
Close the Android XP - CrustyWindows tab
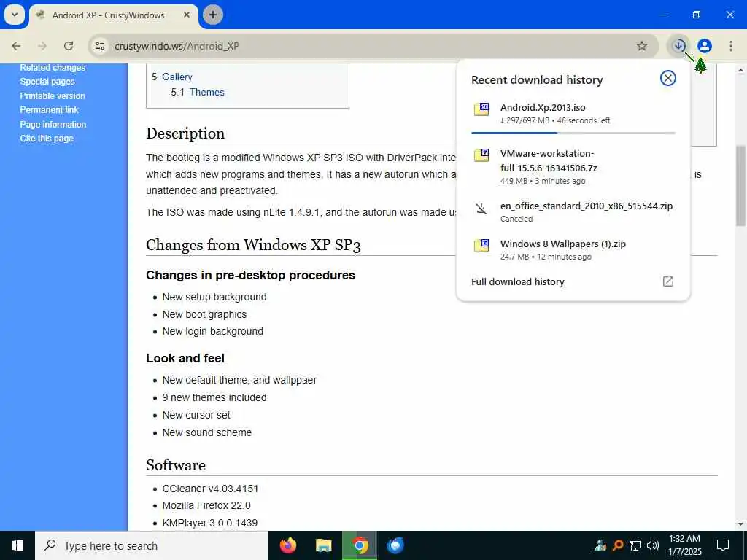click(187, 15)
